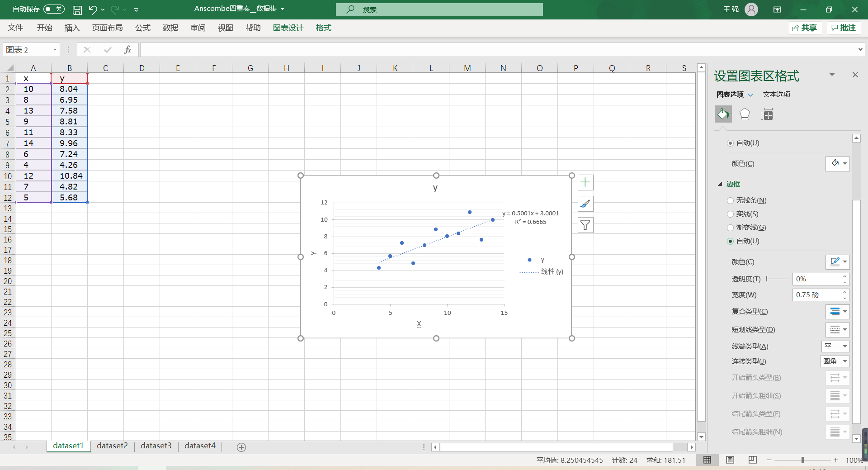Image resolution: width=868 pixels, height=470 pixels.
Task: Click the user account avatar
Action: coord(751,9)
